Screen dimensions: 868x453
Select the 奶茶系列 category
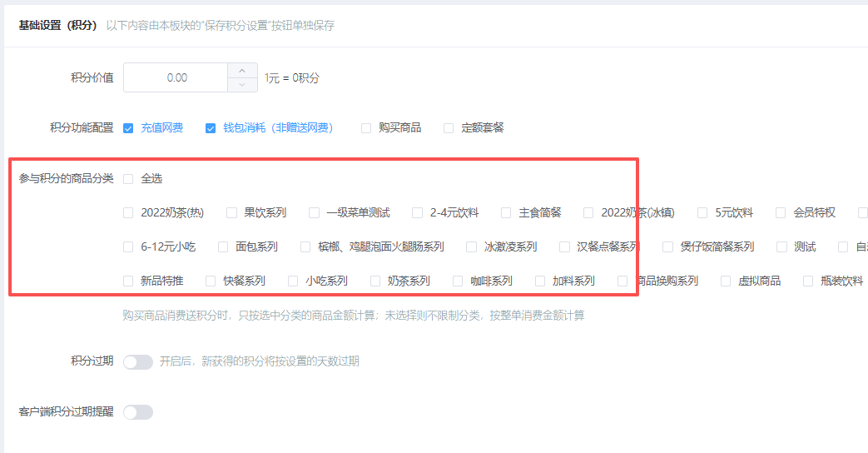[x=375, y=281]
